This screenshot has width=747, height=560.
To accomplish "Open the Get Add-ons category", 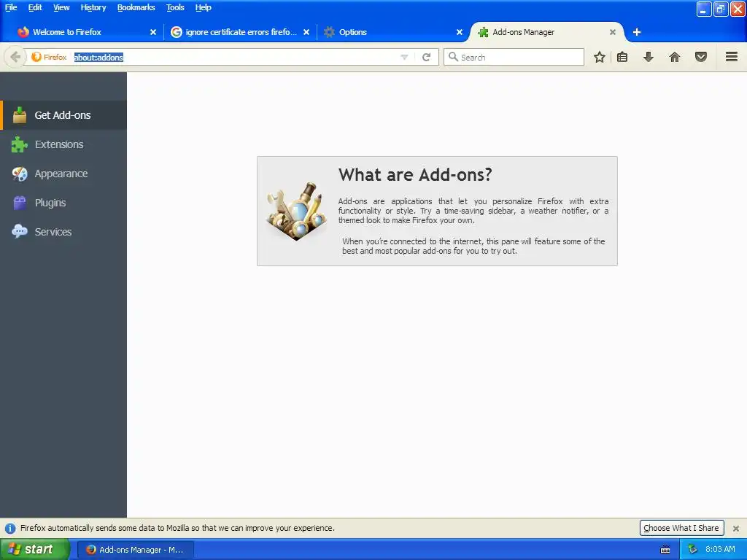I will point(63,115).
